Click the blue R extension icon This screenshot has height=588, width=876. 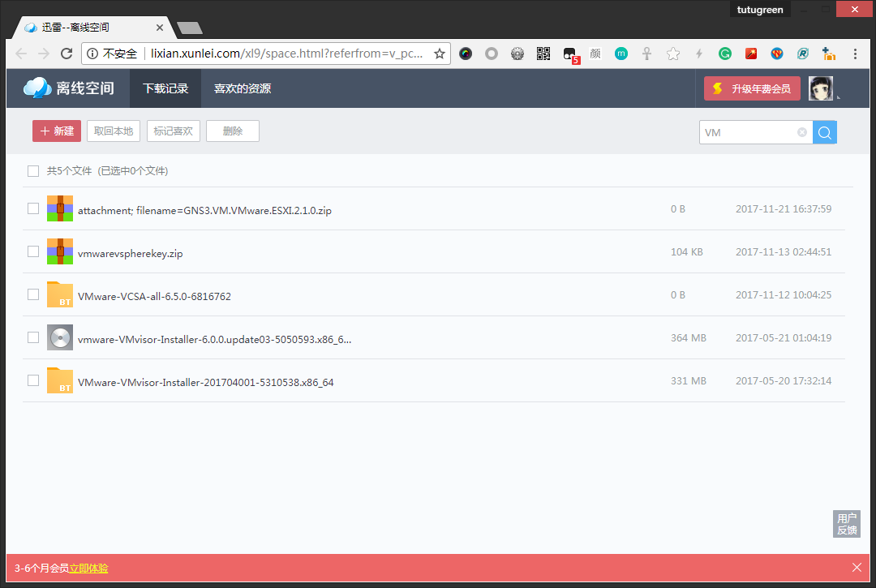click(x=803, y=54)
